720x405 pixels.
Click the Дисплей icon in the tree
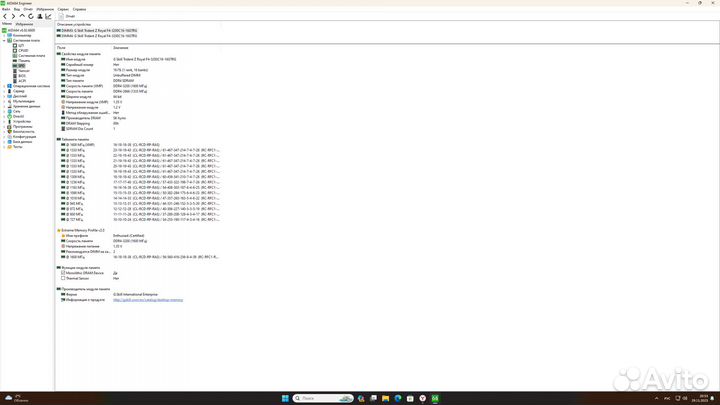(9, 96)
